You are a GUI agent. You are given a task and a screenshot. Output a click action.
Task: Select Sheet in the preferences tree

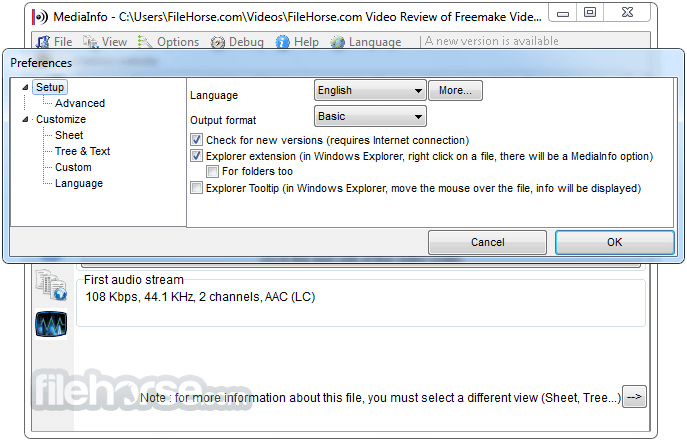pos(69,135)
